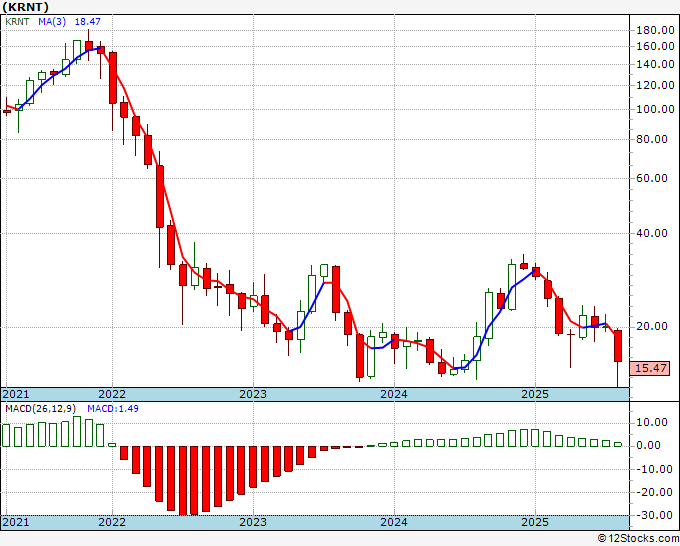Click the 180.00 price axis label
Image resolution: width=680 pixels, height=546 pixels.
[x=655, y=30]
